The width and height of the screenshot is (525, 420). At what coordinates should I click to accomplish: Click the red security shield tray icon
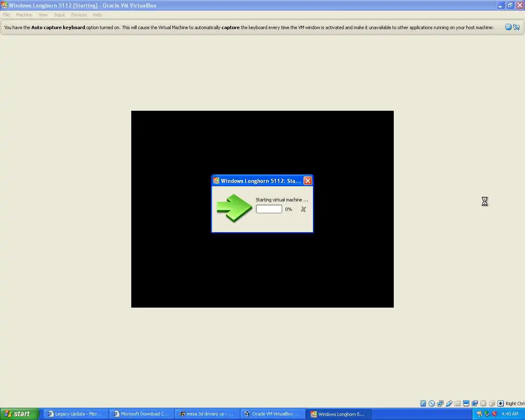click(494, 414)
